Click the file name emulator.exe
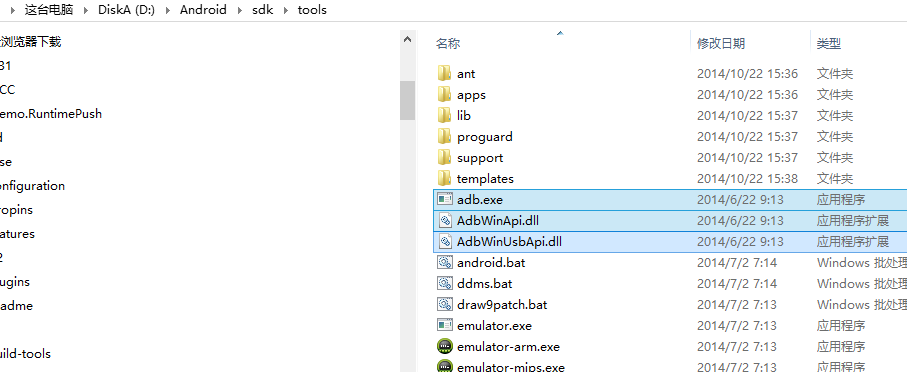 click(495, 326)
